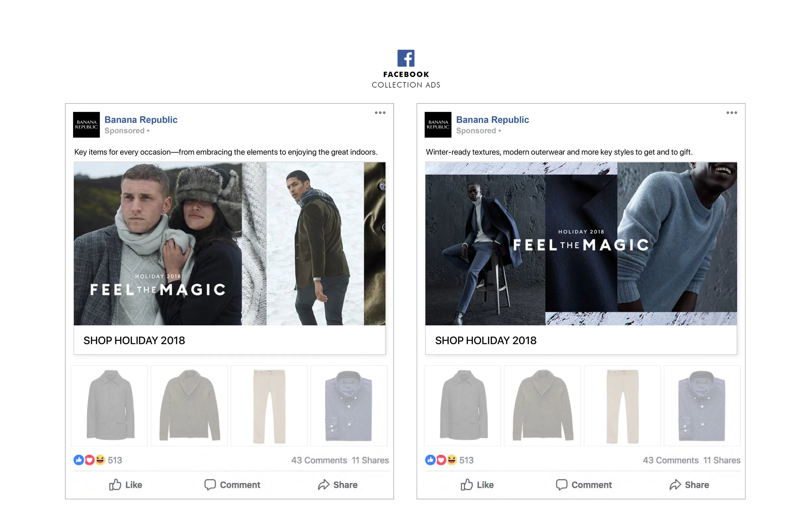Share the left Banana Republic ad
This screenshot has height=525, width=812.
[338, 484]
